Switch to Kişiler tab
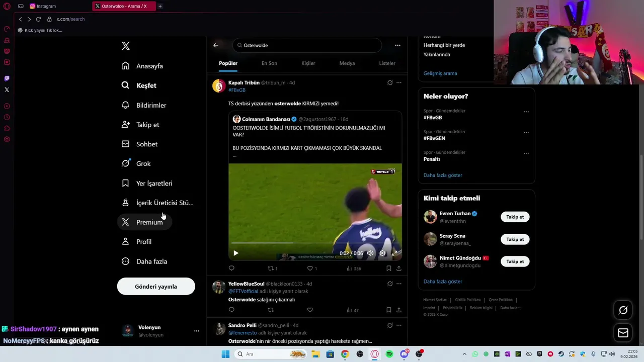644x362 pixels. tap(308, 63)
